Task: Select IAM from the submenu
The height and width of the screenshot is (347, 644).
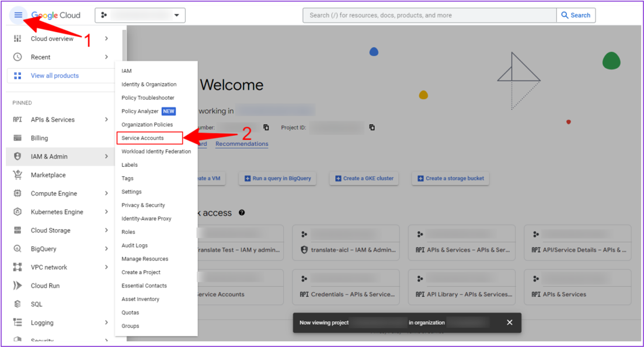Action: [127, 71]
